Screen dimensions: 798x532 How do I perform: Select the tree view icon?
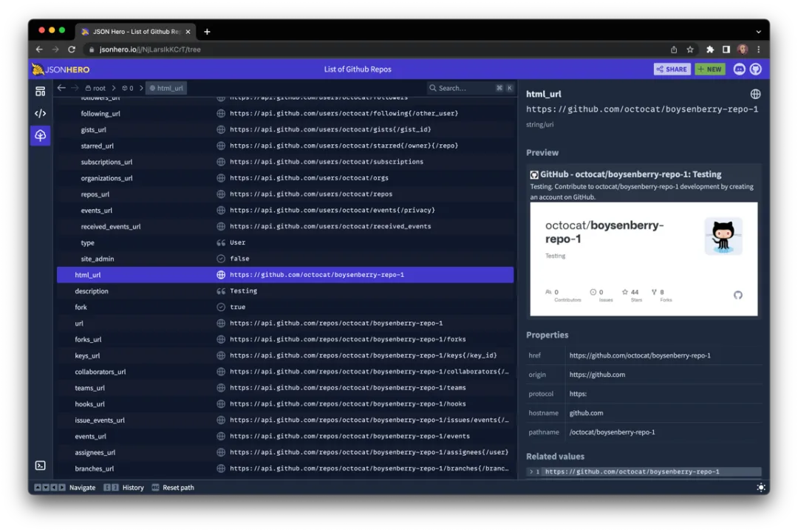(40, 135)
